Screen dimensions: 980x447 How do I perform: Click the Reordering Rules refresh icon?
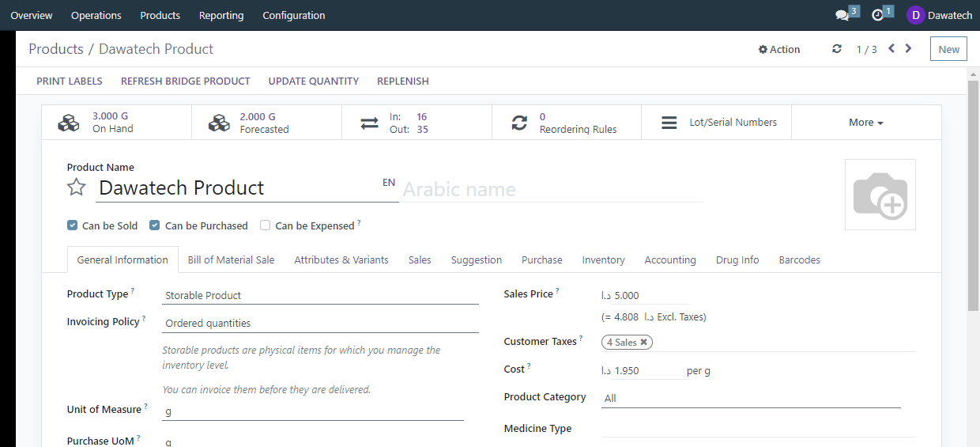pyautogui.click(x=519, y=123)
